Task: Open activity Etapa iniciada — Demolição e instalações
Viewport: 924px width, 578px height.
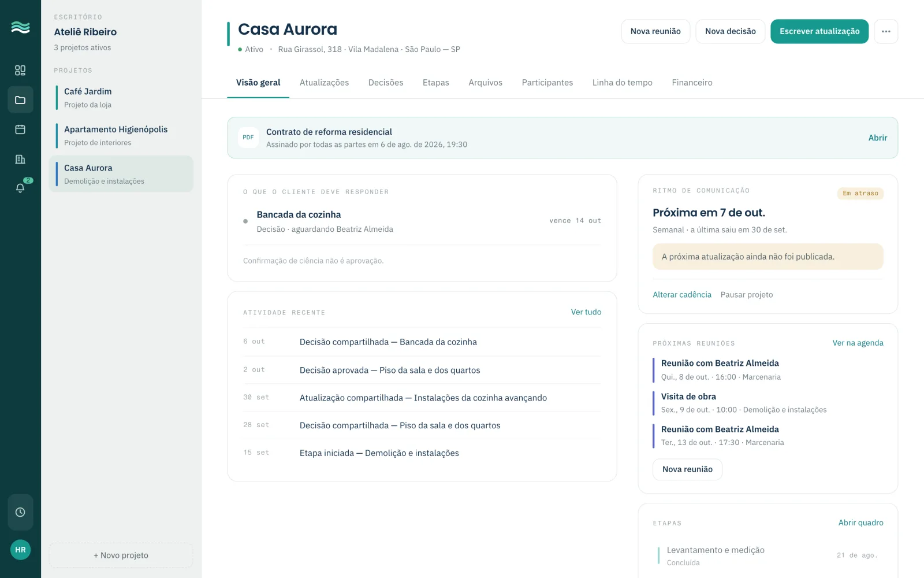Action: pos(422,453)
